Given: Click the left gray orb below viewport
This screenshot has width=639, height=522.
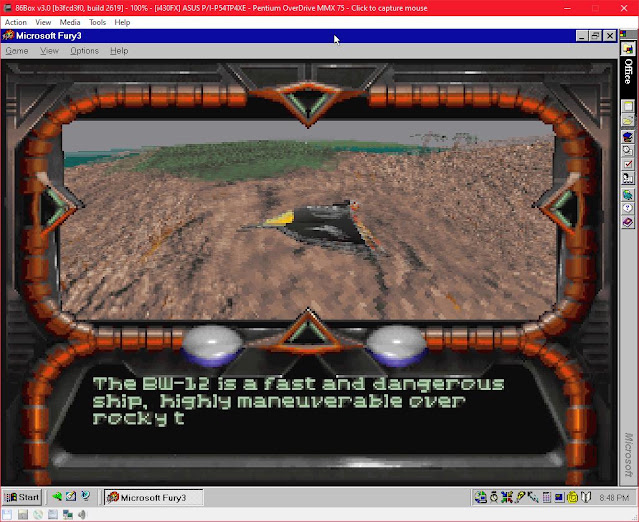Looking at the screenshot, I should [x=212, y=345].
